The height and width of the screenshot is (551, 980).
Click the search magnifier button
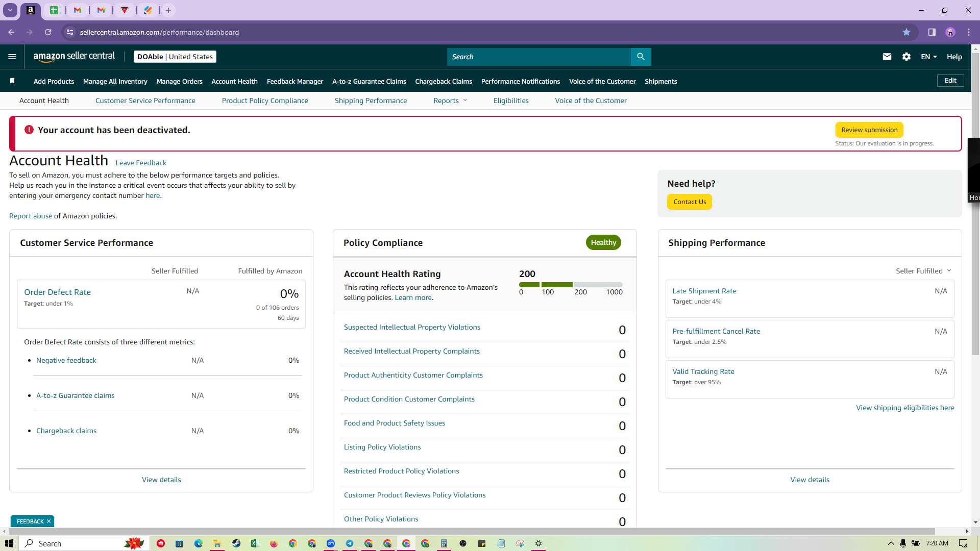tap(641, 57)
